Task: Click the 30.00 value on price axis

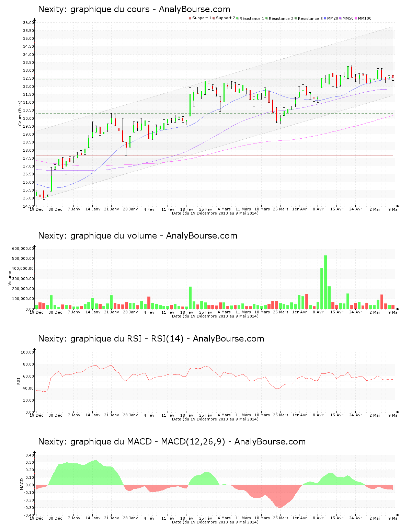Action: [28, 118]
